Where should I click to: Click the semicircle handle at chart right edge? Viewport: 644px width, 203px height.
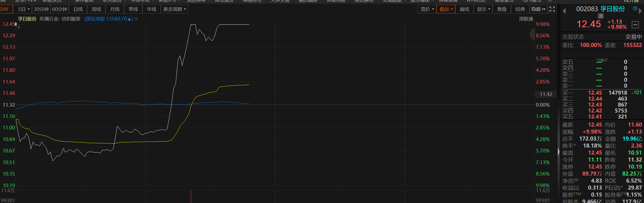[x=532, y=34]
